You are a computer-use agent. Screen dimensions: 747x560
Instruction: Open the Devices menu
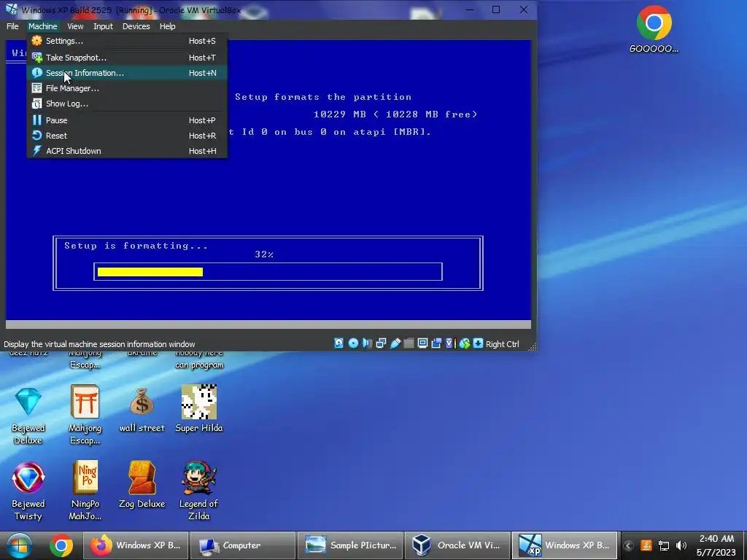(x=136, y=26)
